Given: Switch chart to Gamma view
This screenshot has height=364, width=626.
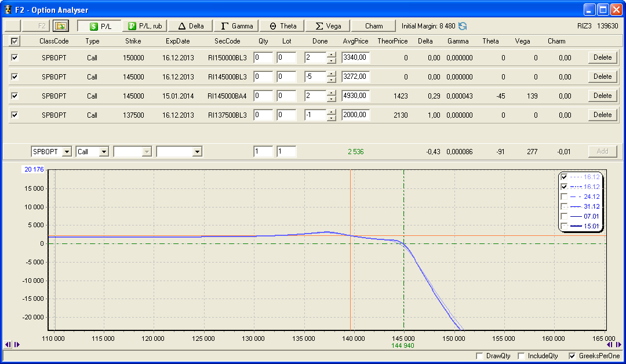Looking at the screenshot, I should click(236, 26).
